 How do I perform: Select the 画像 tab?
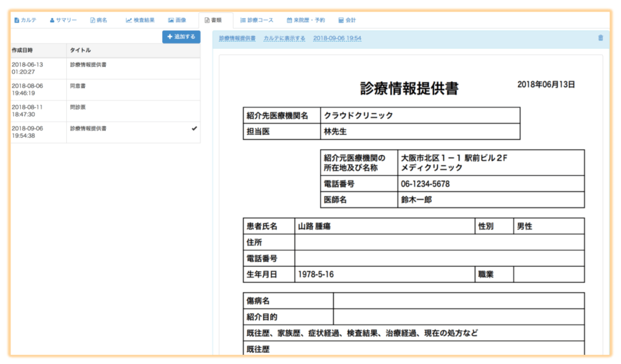[177, 20]
